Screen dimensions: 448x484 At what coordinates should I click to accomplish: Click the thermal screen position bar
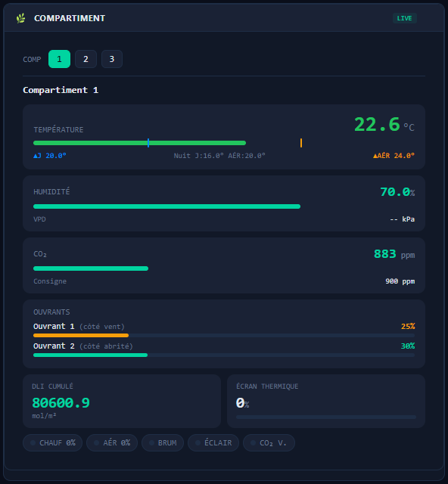(326, 417)
